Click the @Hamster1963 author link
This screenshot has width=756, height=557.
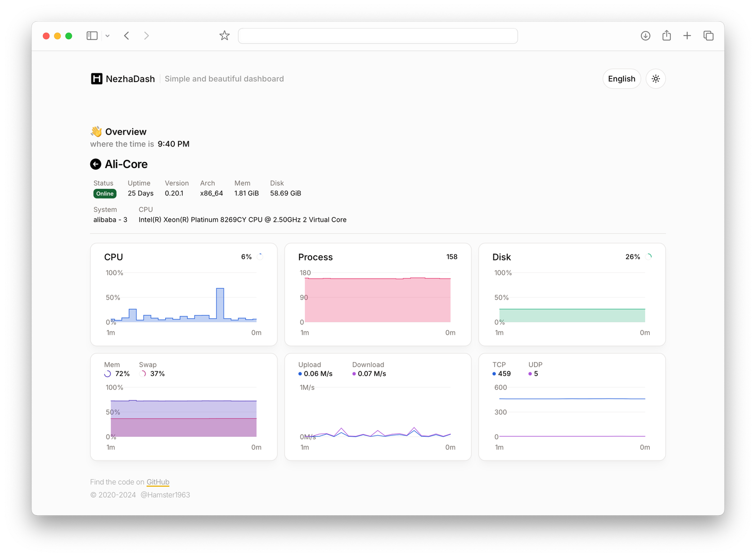coord(165,495)
